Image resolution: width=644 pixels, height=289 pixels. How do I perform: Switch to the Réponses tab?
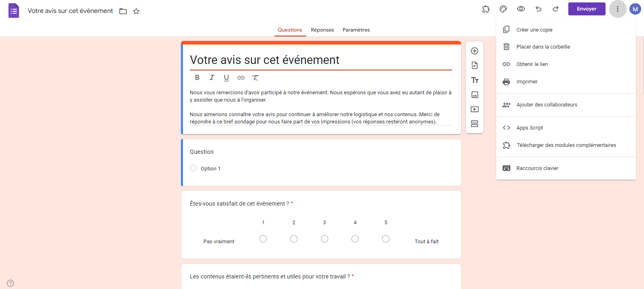[322, 30]
